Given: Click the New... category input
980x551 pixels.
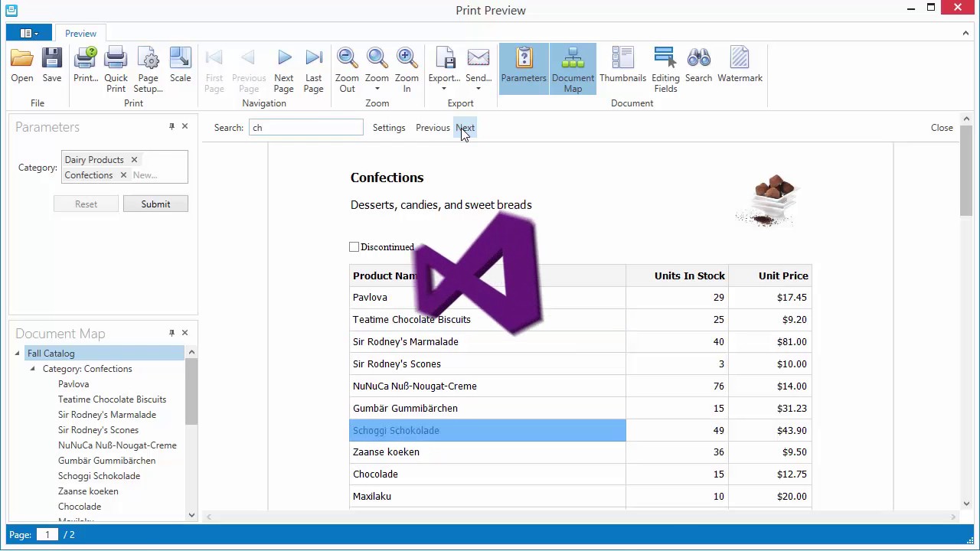Looking at the screenshot, I should click(145, 175).
